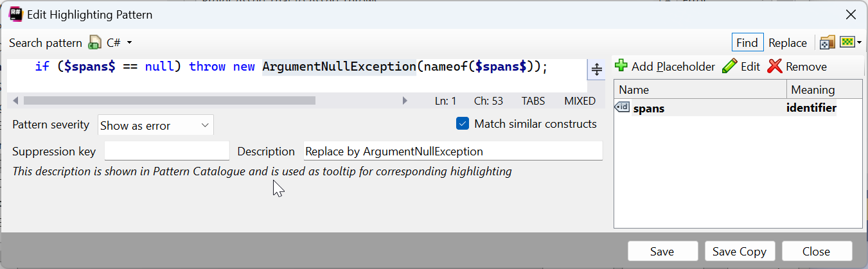Open the Pattern severity dropdown
Screen dimensions: 868x269
pyautogui.click(x=155, y=125)
